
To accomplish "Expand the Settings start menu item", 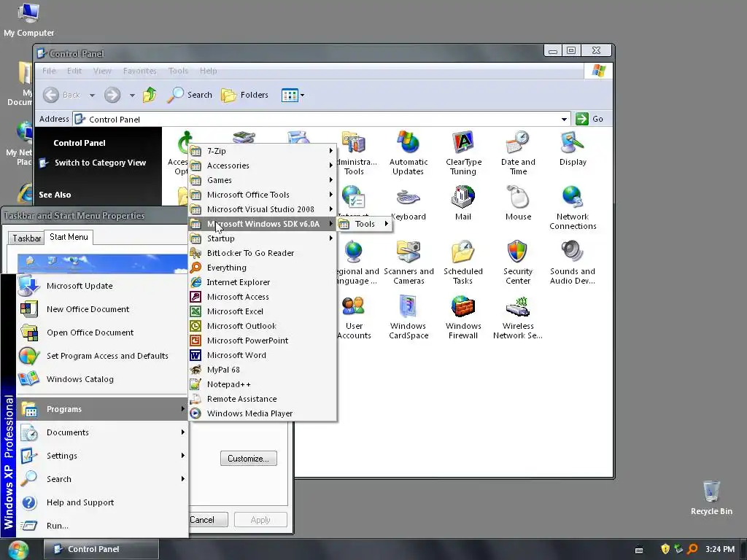I will click(102, 456).
